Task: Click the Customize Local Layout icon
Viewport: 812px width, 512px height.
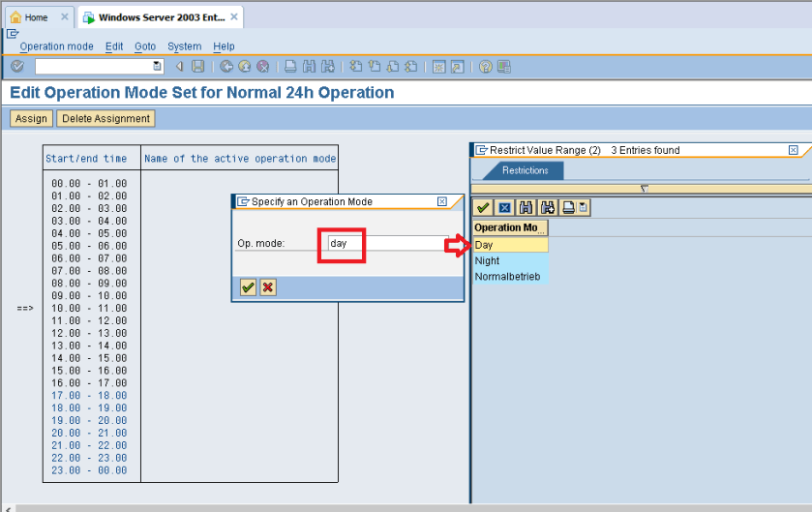Action: 504,66
